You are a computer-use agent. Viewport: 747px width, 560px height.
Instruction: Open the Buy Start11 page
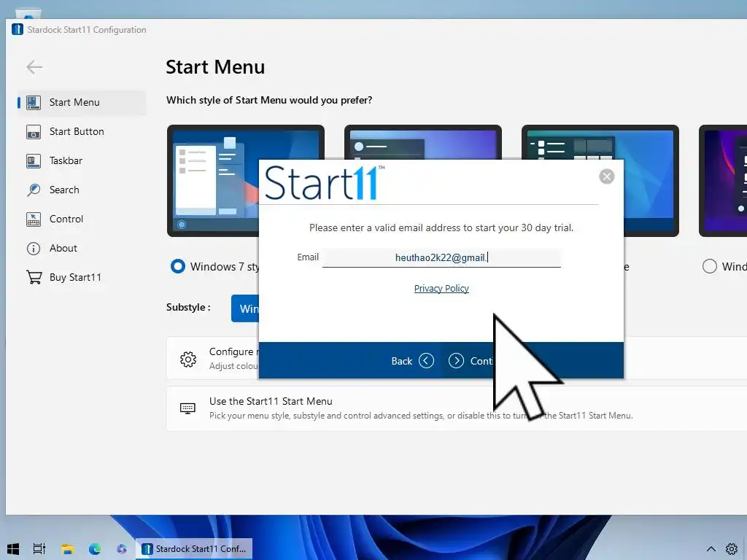pos(82,277)
